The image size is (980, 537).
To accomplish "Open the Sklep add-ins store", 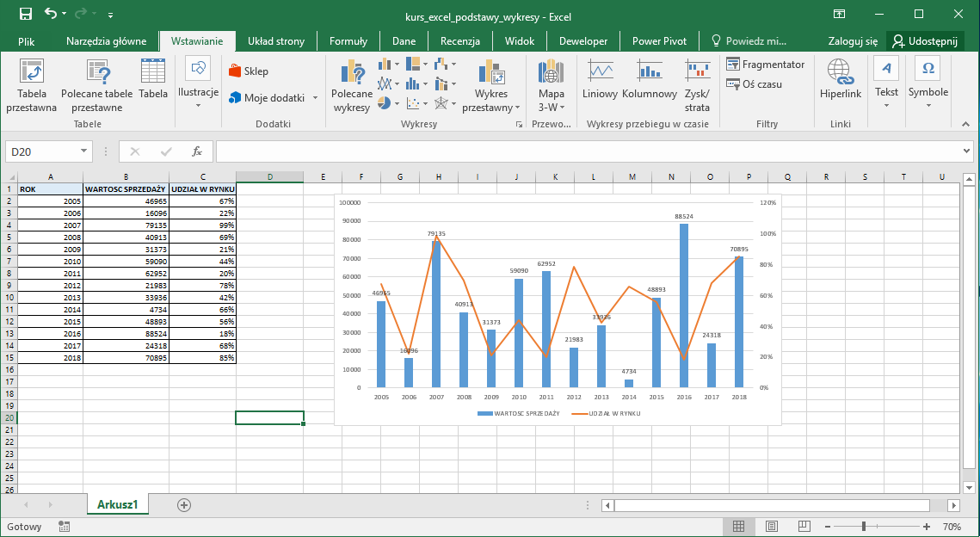I will (x=249, y=71).
